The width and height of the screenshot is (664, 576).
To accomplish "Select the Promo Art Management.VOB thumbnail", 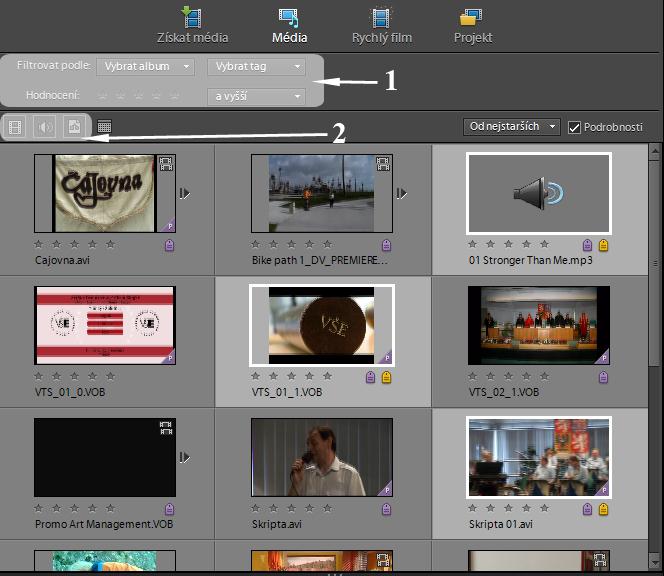I will coord(105,457).
